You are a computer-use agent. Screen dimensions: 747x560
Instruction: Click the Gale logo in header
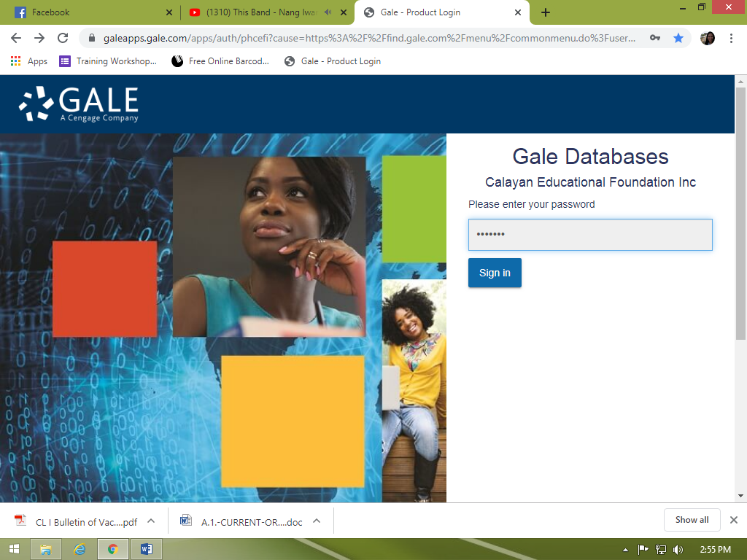[79, 104]
